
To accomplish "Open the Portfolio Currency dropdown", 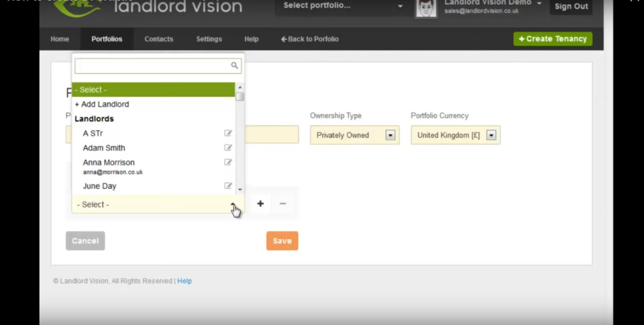I will (455, 135).
